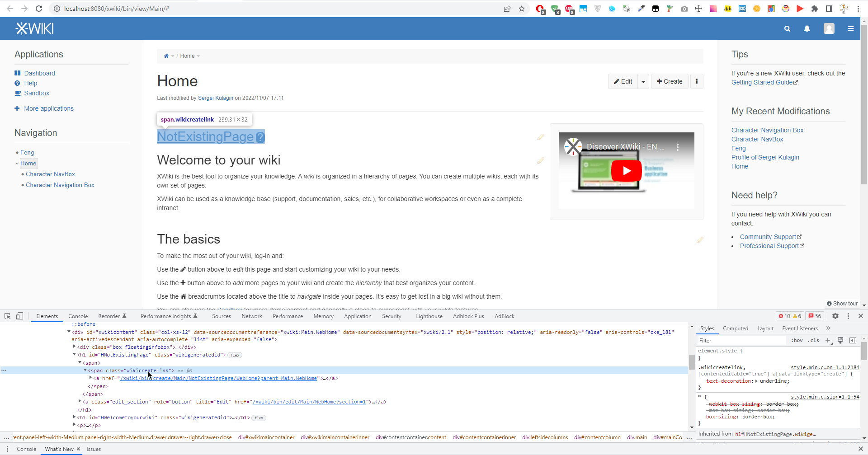868x455 pixels.
Task: Edit section pencil next to Welcome heading
Action: (x=541, y=160)
